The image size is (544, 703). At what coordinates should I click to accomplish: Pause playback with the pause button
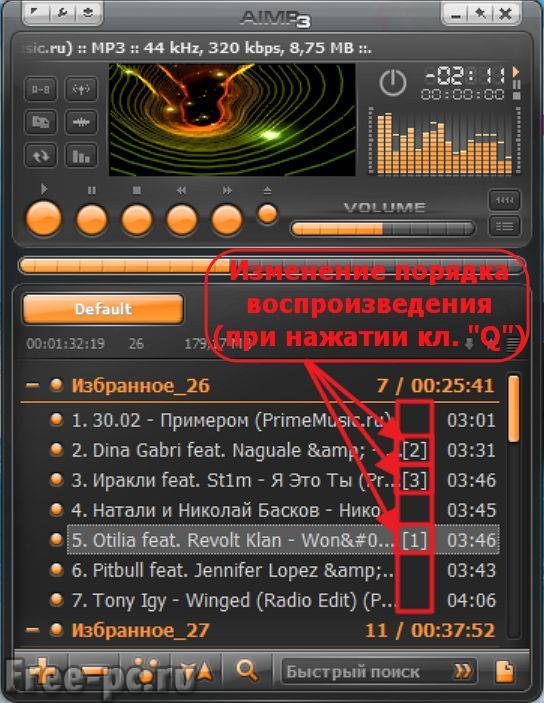click(x=91, y=220)
